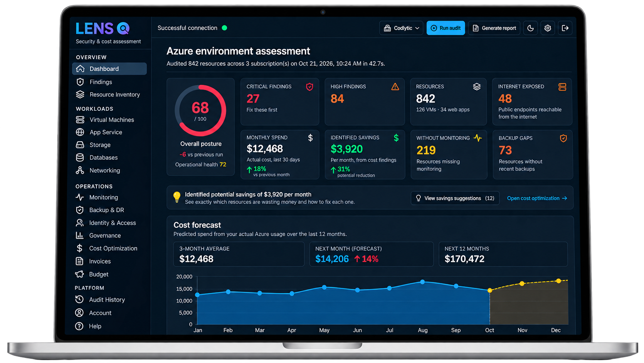Click Backup Gaps value 73
This screenshot has height=363, width=644.
point(505,150)
